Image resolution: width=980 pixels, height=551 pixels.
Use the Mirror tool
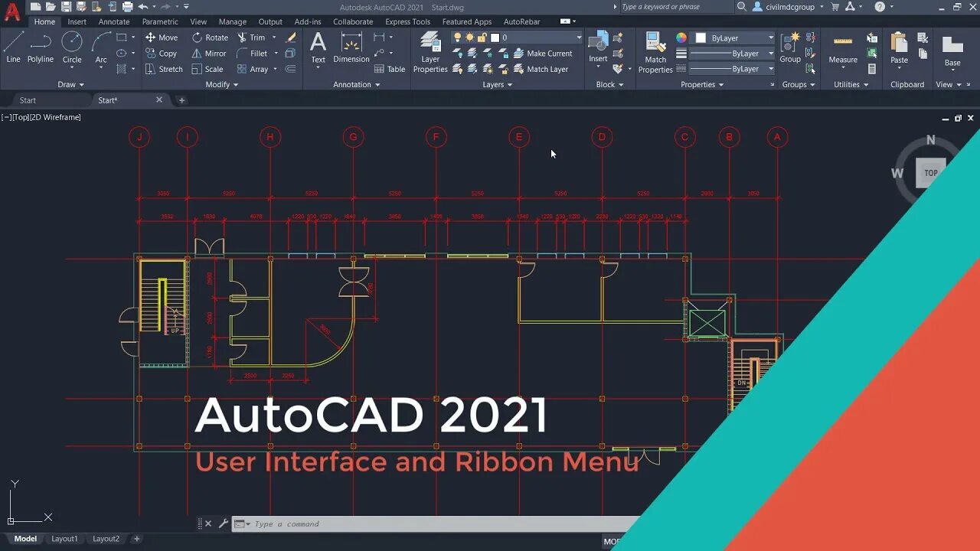pyautogui.click(x=209, y=54)
